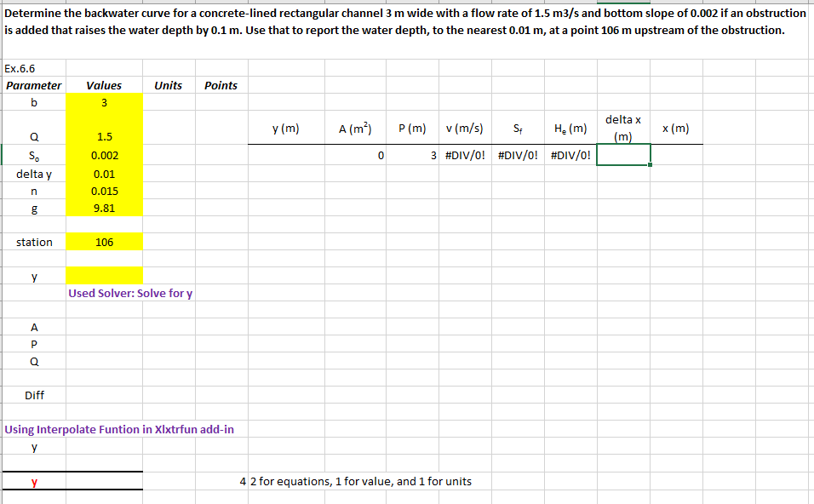Click the g value cell 9.81
Viewport: 814px width, 504px height.
[105, 208]
